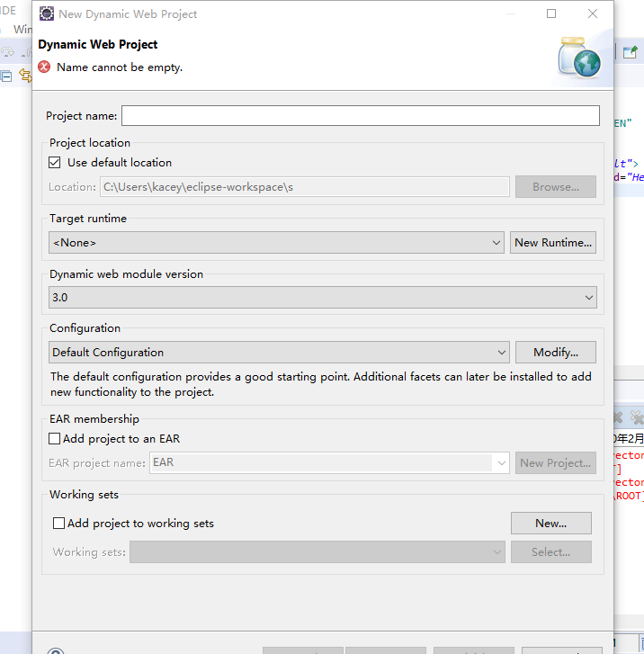This screenshot has height=654, width=644.
Task: Open the Target runtime <None> dropdown
Action: (276, 242)
